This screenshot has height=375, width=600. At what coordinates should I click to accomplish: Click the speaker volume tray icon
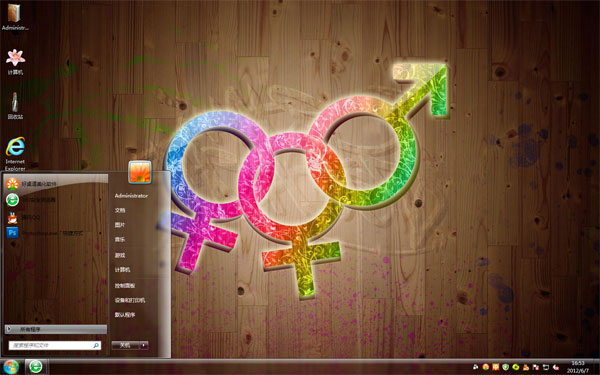click(x=555, y=367)
